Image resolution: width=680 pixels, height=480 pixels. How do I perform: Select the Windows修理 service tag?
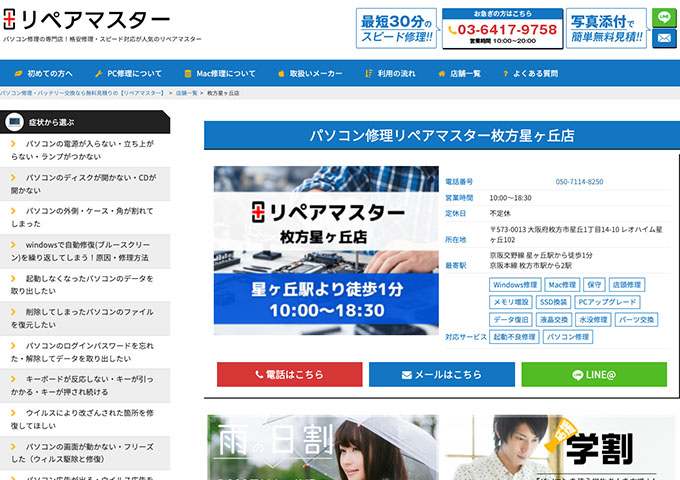(x=515, y=285)
